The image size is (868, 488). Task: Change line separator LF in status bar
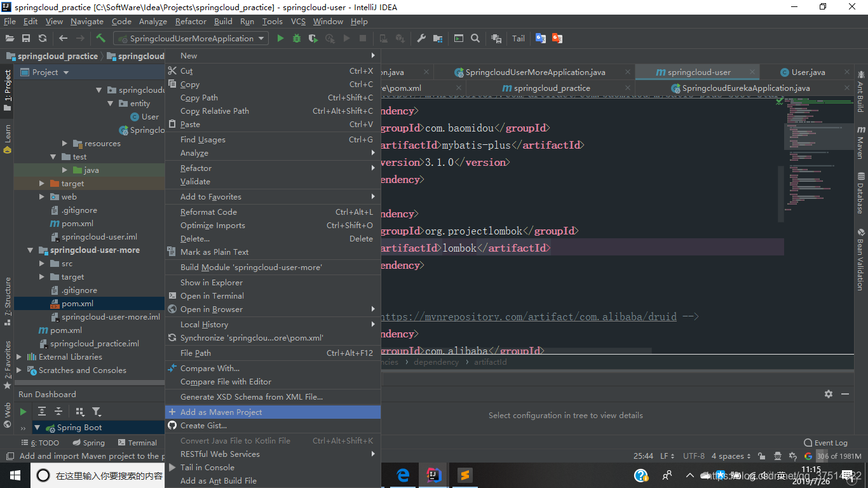coord(667,456)
